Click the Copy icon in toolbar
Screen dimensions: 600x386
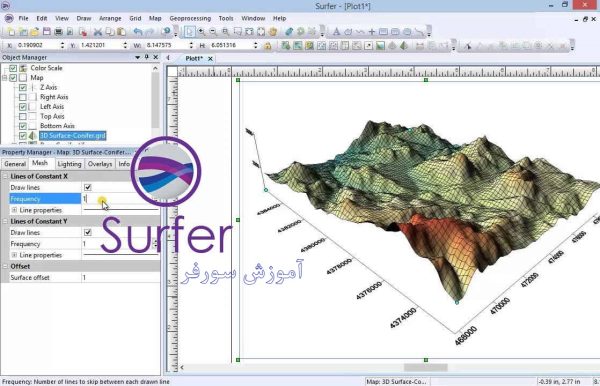109,32
